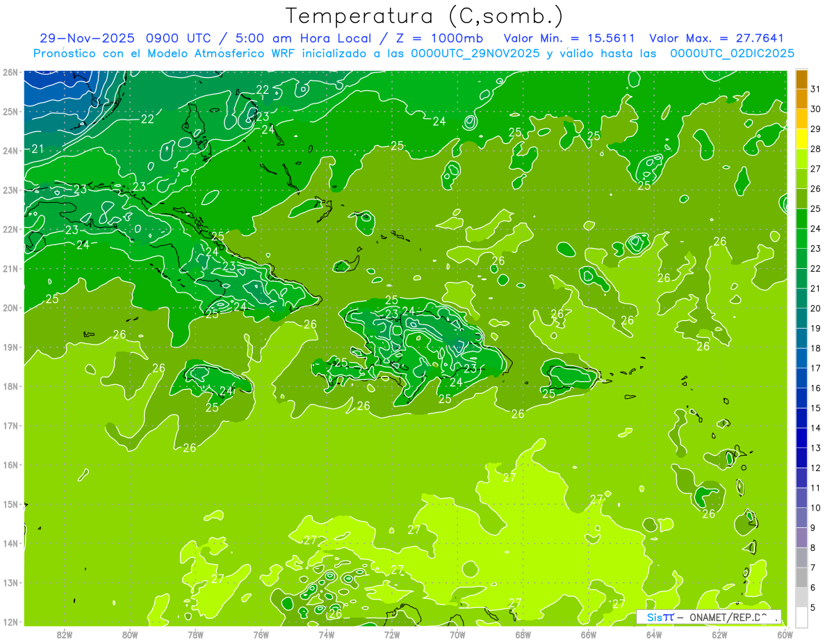Click the 20N latitude axis label

[x=10, y=308]
